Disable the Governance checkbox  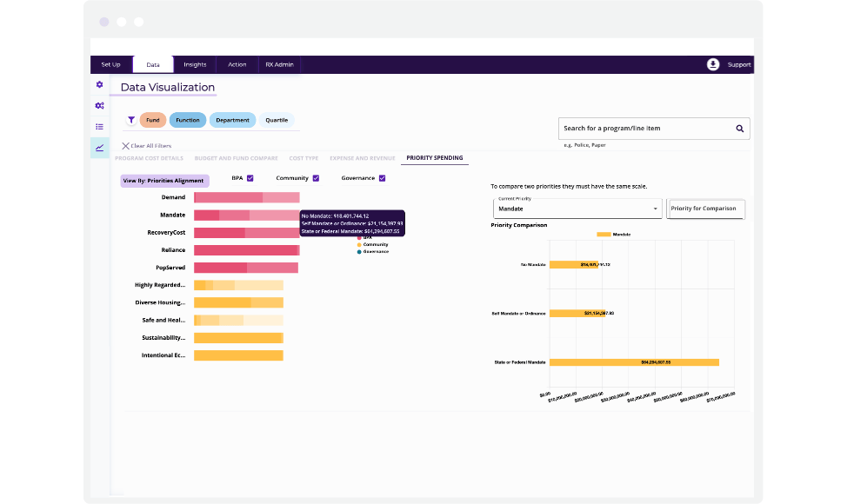click(x=382, y=178)
